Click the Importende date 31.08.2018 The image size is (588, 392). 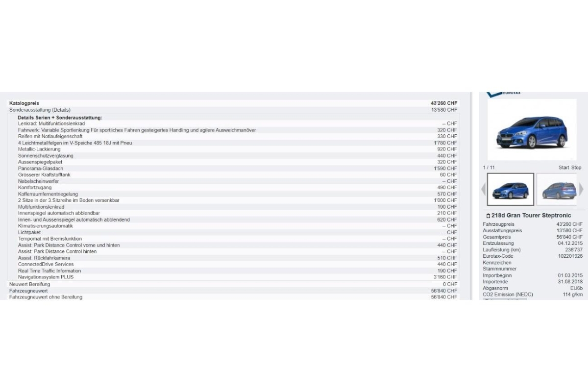point(570,282)
